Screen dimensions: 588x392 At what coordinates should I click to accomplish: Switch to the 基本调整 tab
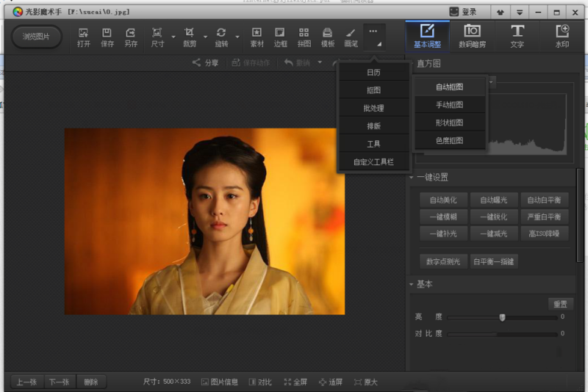coord(427,35)
